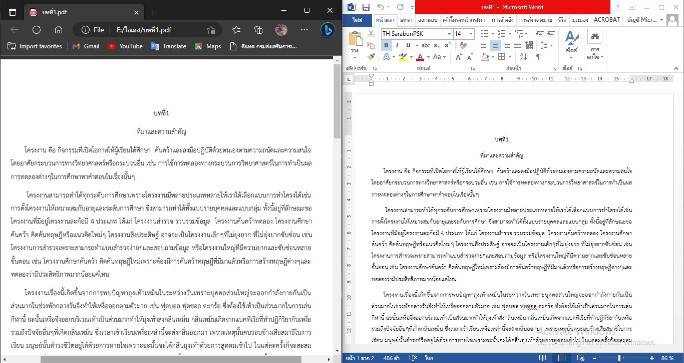The image size is (684, 363).
Task: Align paragraph text to the right
Action: [x=506, y=45]
